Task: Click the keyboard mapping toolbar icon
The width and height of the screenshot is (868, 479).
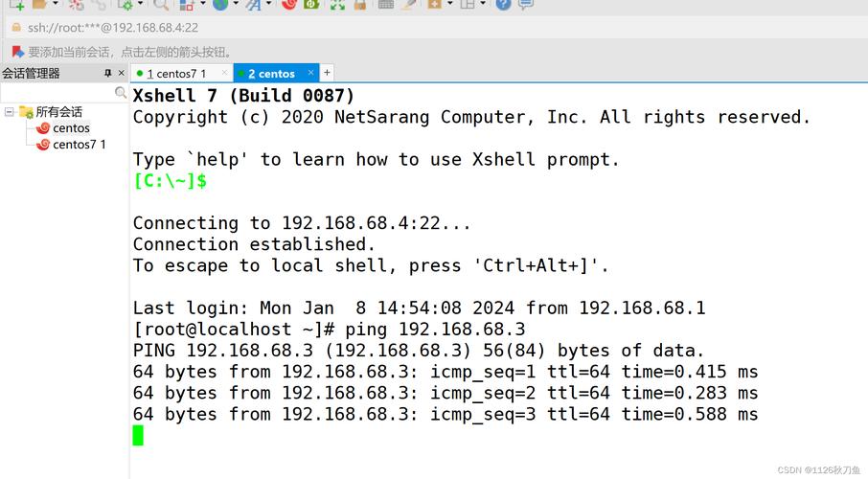Action: click(x=386, y=5)
